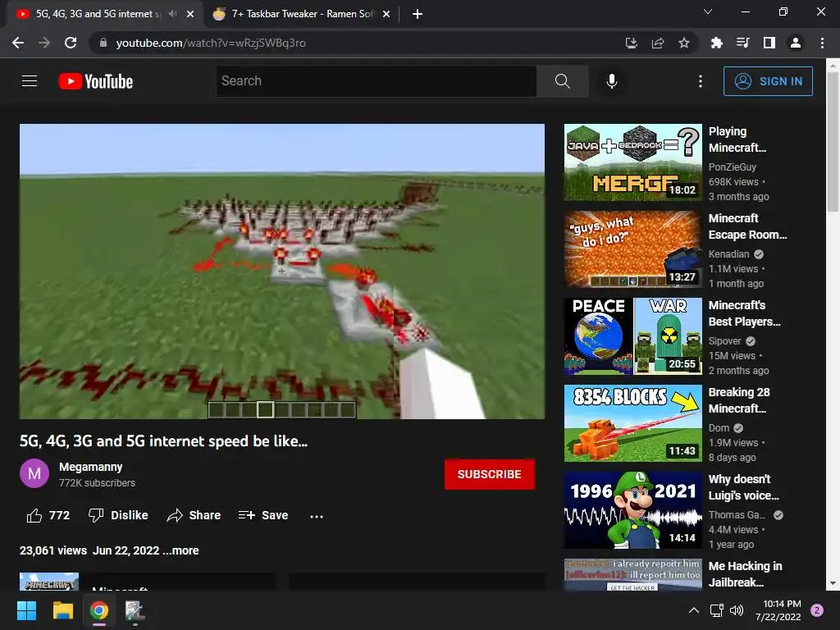Click the search magnifier button
840x630 pixels.
click(563, 81)
